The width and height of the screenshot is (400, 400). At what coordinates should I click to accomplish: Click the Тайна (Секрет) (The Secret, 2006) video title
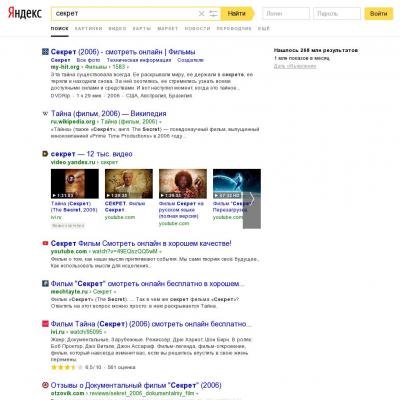[x=74, y=207]
